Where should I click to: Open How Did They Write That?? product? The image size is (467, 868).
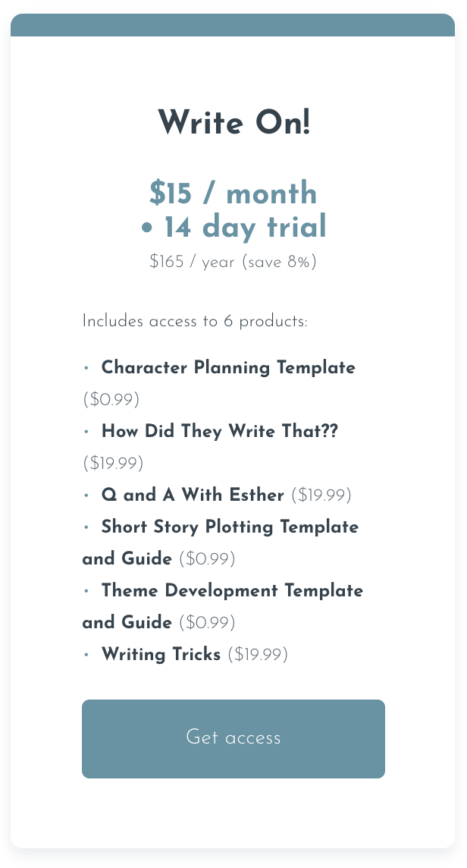pyautogui.click(x=219, y=431)
